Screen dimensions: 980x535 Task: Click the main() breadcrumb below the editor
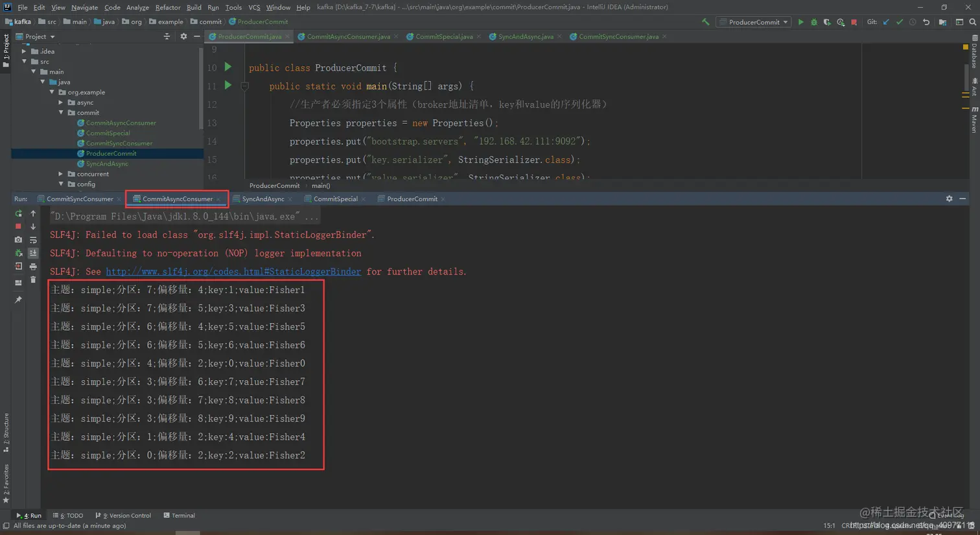[x=321, y=186]
